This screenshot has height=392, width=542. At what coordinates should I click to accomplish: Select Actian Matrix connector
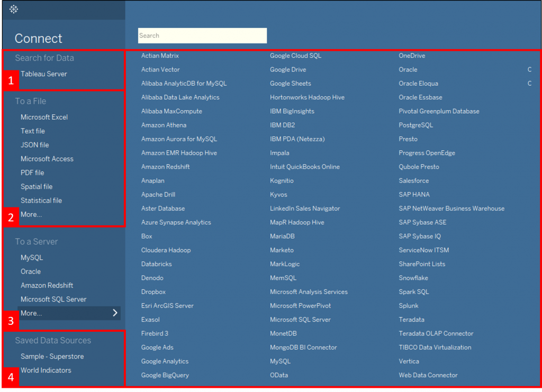point(160,56)
